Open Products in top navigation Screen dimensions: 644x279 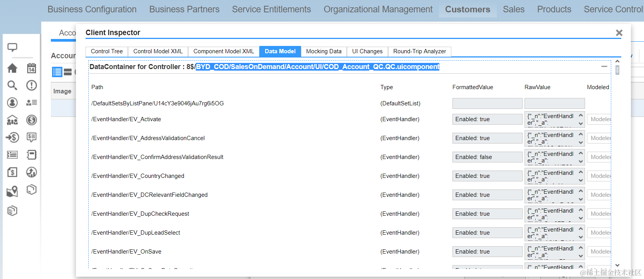click(554, 9)
